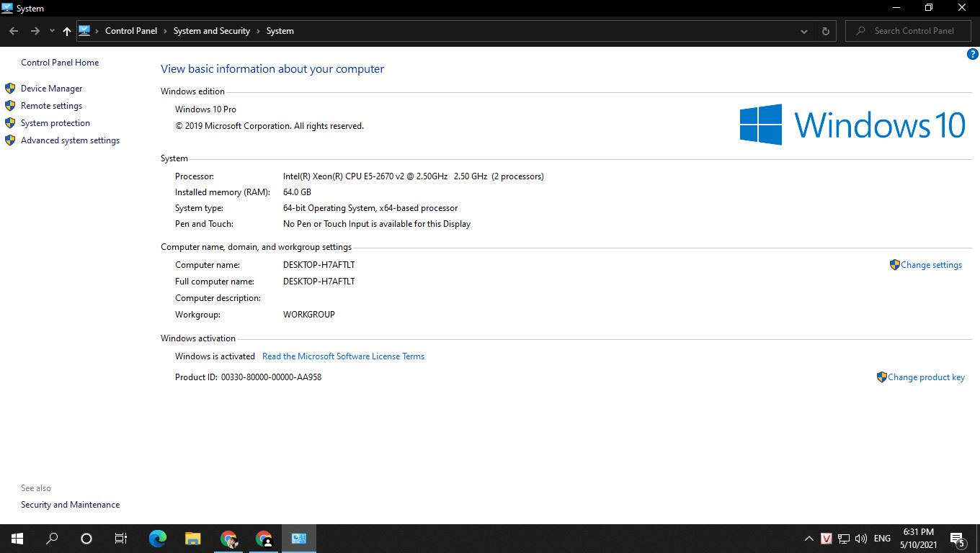Click the Change settings link
The width and height of the screenshot is (980, 553).
pyautogui.click(x=931, y=265)
